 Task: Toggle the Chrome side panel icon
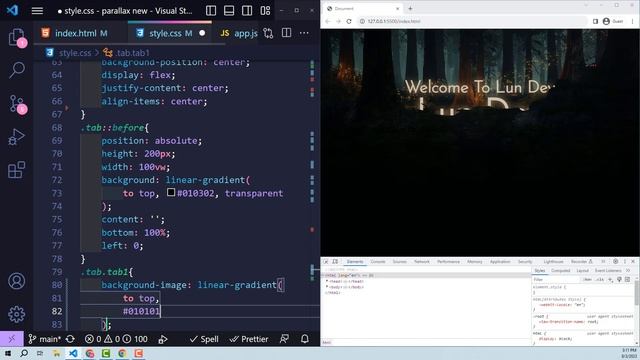click(x=595, y=21)
